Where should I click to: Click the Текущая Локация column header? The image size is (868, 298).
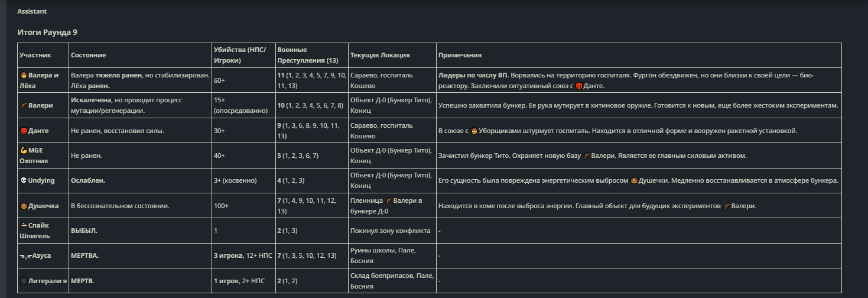(x=380, y=55)
